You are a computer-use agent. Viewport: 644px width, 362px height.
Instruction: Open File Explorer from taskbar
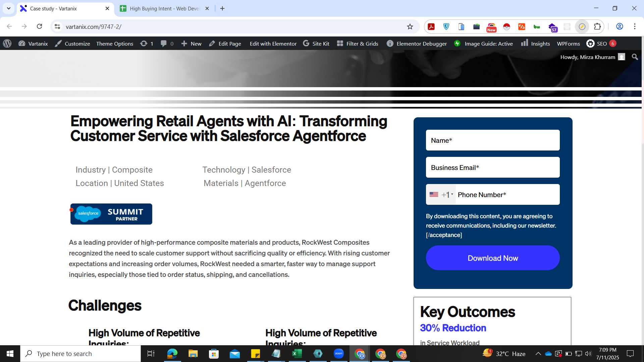pos(193,354)
